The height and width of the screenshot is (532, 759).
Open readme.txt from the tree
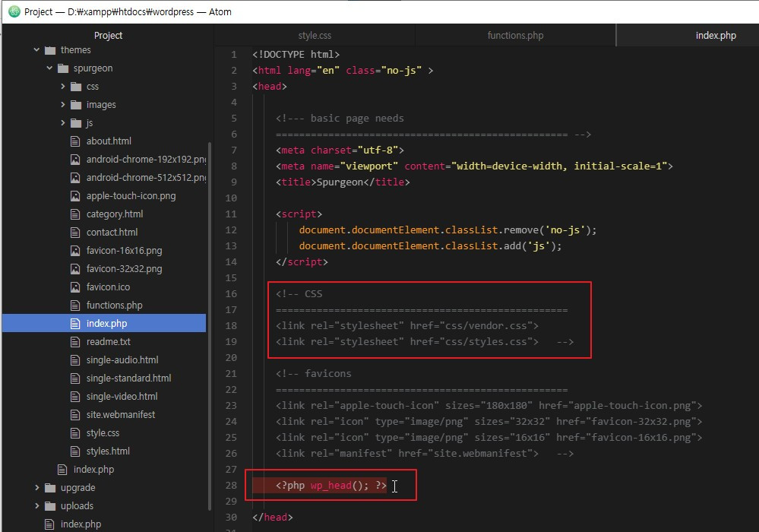(109, 342)
